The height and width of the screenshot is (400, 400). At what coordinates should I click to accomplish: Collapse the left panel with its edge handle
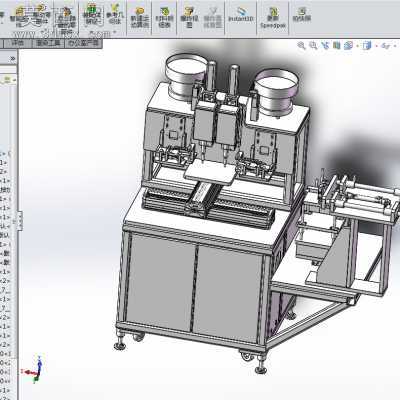[20, 220]
